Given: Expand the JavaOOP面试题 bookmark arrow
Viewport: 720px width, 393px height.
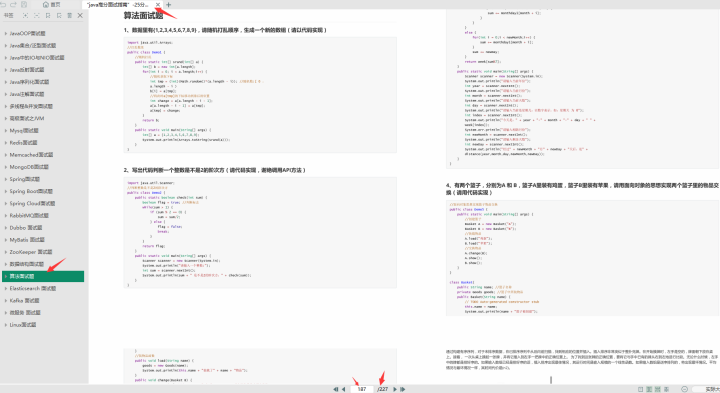Looking at the screenshot, I should 6,34.
